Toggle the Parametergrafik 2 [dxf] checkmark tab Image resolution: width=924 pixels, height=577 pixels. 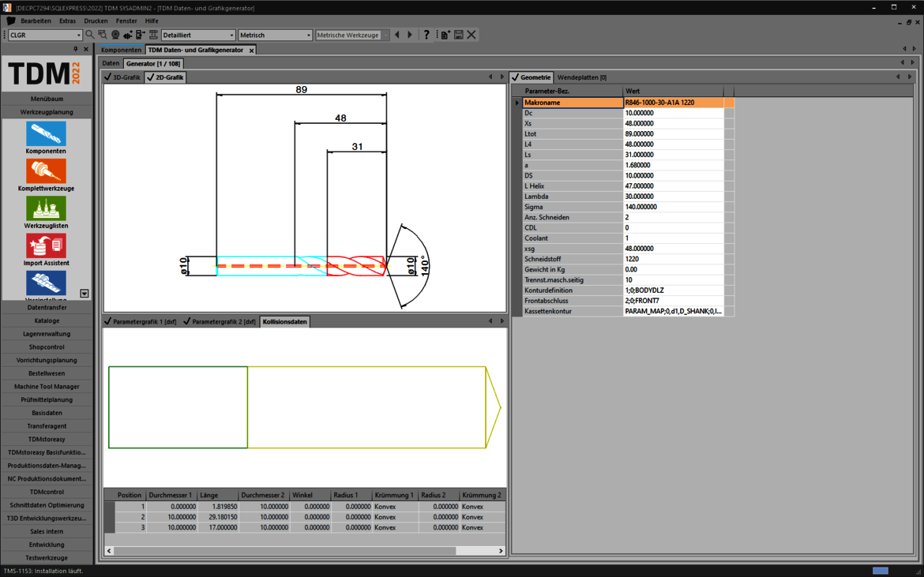pos(220,322)
